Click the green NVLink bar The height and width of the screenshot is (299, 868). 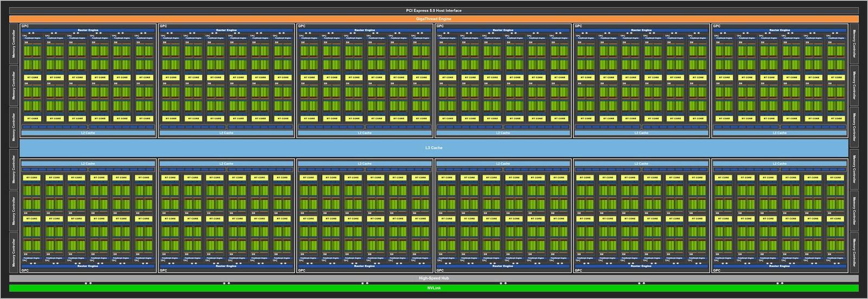click(433, 288)
